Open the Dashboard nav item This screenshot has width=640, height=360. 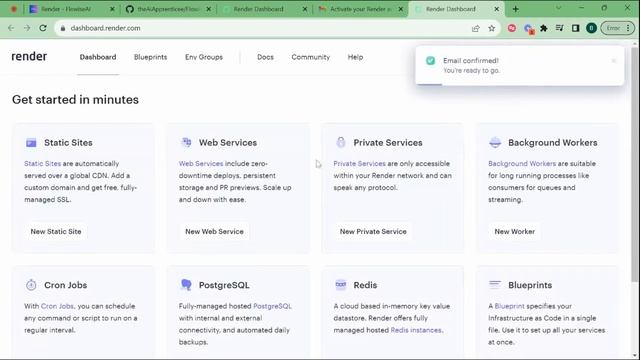click(x=98, y=57)
